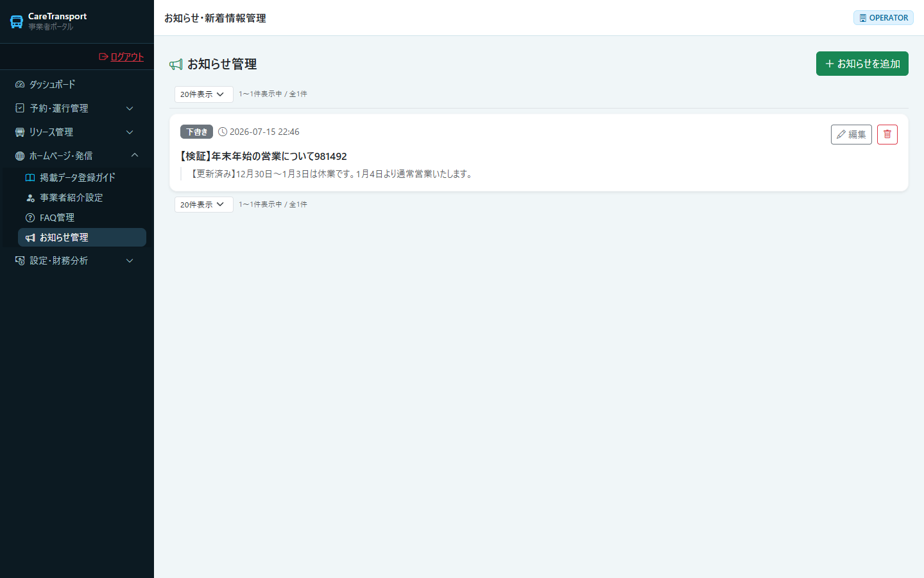The width and height of the screenshot is (924, 578).
Task: Click the book icon for 掲載データ登録ガイド
Action: pyautogui.click(x=30, y=178)
